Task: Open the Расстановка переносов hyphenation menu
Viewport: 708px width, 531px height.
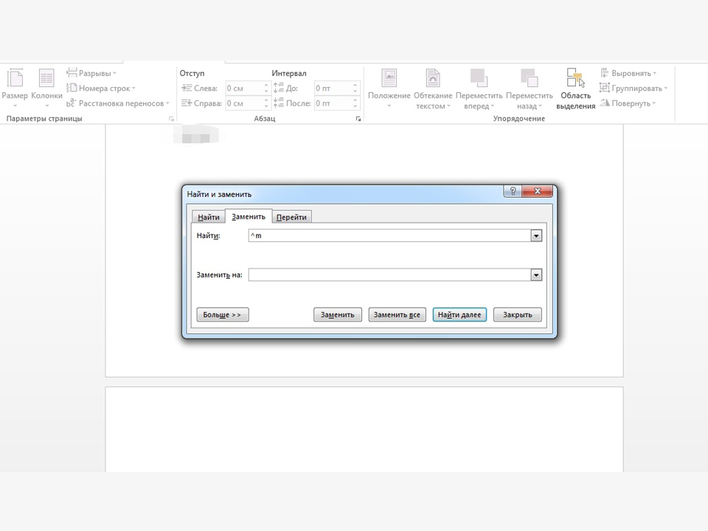Action: pyautogui.click(x=118, y=103)
